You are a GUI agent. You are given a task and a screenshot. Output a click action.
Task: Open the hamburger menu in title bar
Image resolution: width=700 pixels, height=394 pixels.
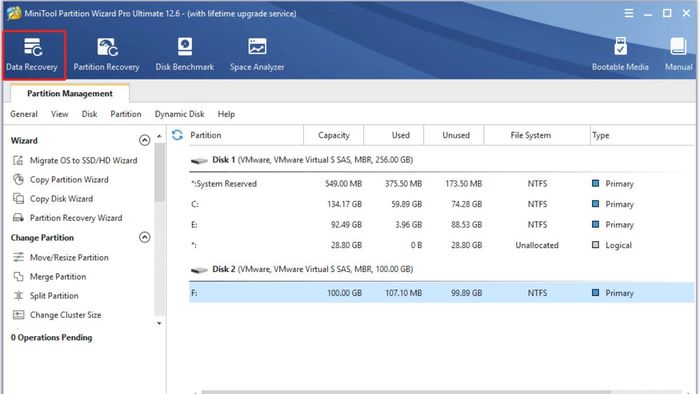[x=629, y=13]
